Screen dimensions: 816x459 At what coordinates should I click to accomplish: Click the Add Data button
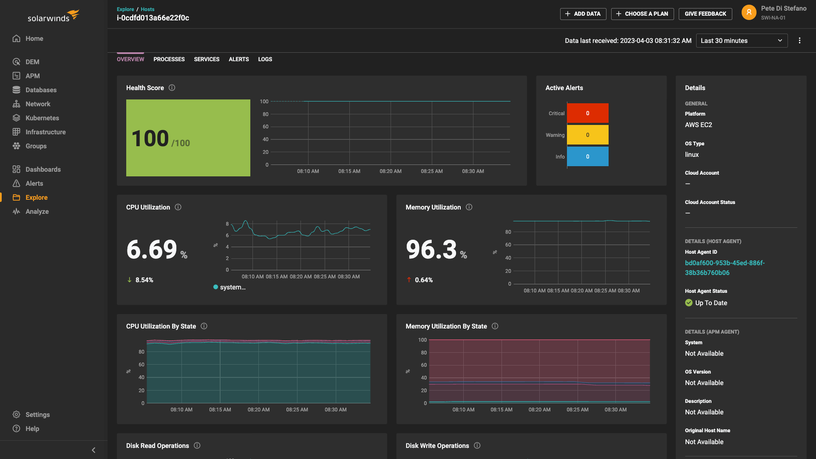[583, 14]
